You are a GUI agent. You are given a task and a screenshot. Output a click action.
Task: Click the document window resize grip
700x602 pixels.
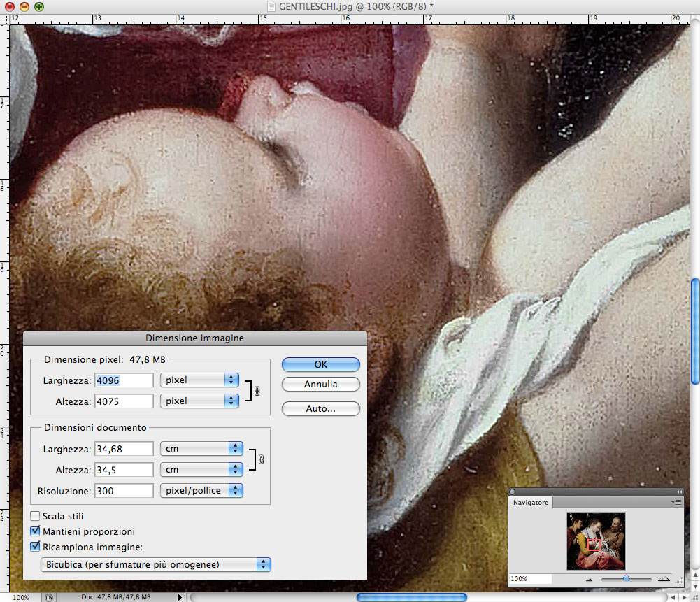695,597
